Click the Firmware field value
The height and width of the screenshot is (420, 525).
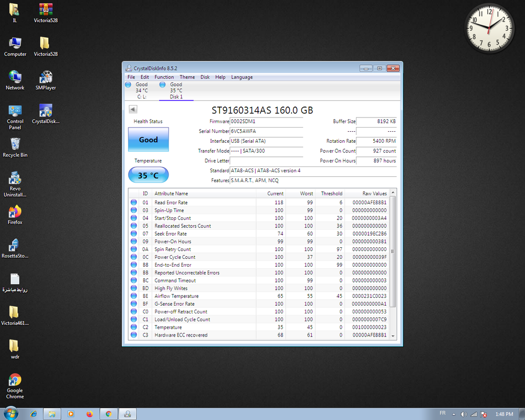point(266,121)
